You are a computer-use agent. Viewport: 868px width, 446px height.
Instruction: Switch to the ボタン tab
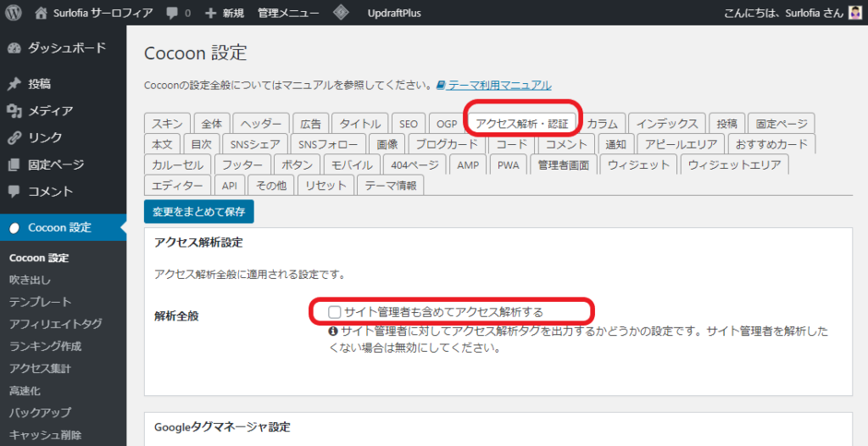tap(298, 164)
